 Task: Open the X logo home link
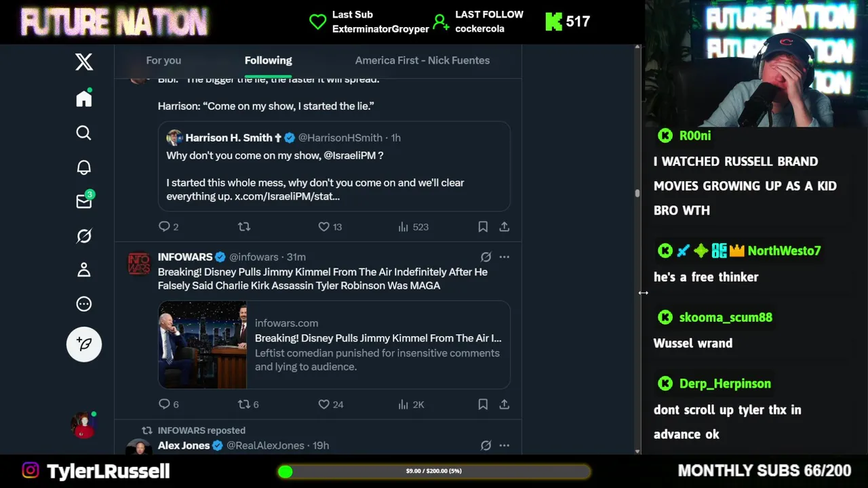click(x=84, y=62)
